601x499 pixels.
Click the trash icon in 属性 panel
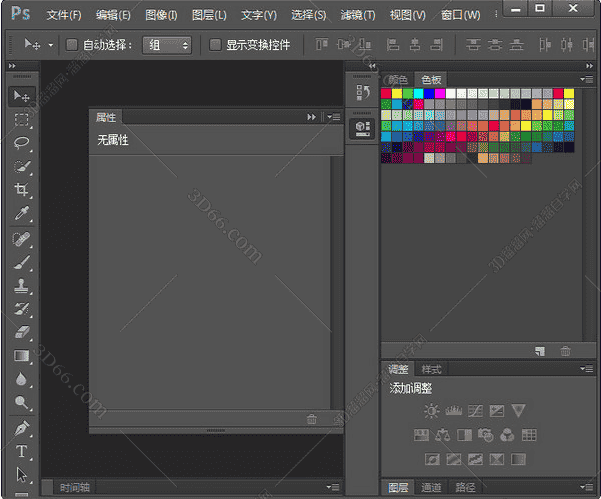[312, 420]
